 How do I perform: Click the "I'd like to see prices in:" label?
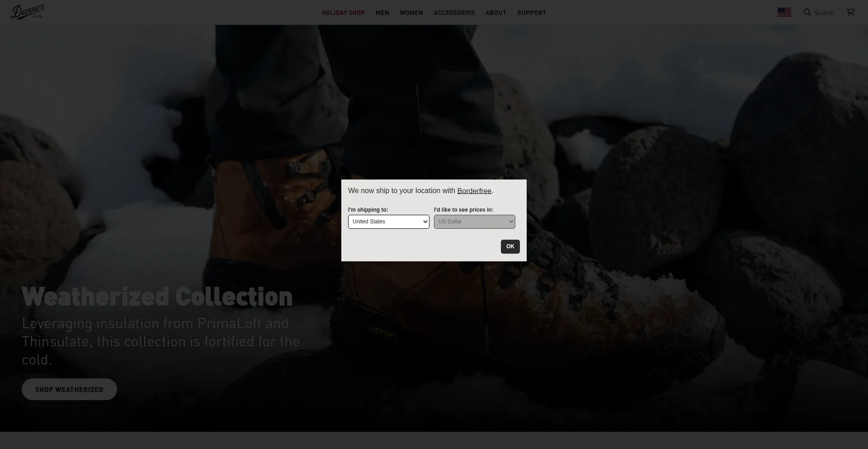[463, 210]
